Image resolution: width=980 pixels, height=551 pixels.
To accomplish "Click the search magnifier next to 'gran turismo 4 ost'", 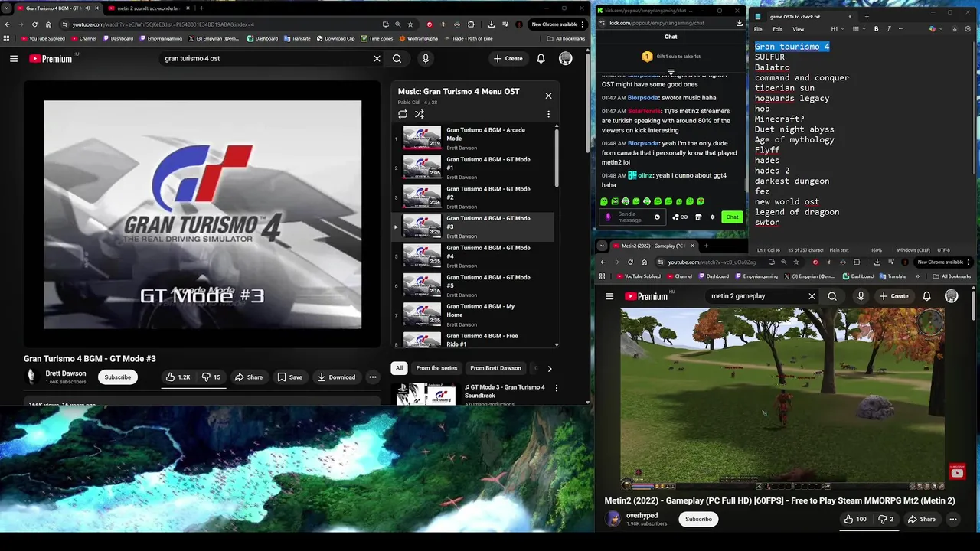I will click(397, 59).
